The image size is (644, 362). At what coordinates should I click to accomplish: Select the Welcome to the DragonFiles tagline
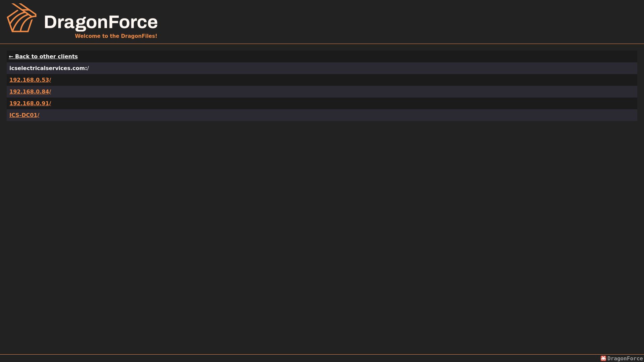pyautogui.click(x=116, y=36)
